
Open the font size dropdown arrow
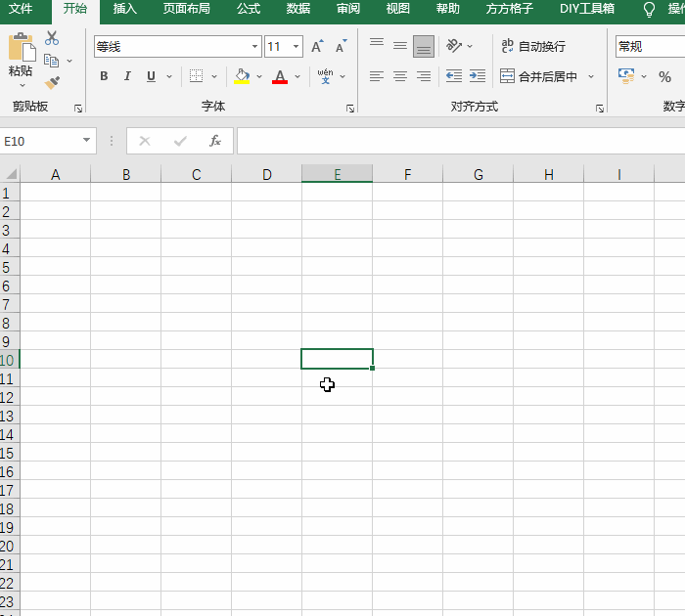296,46
